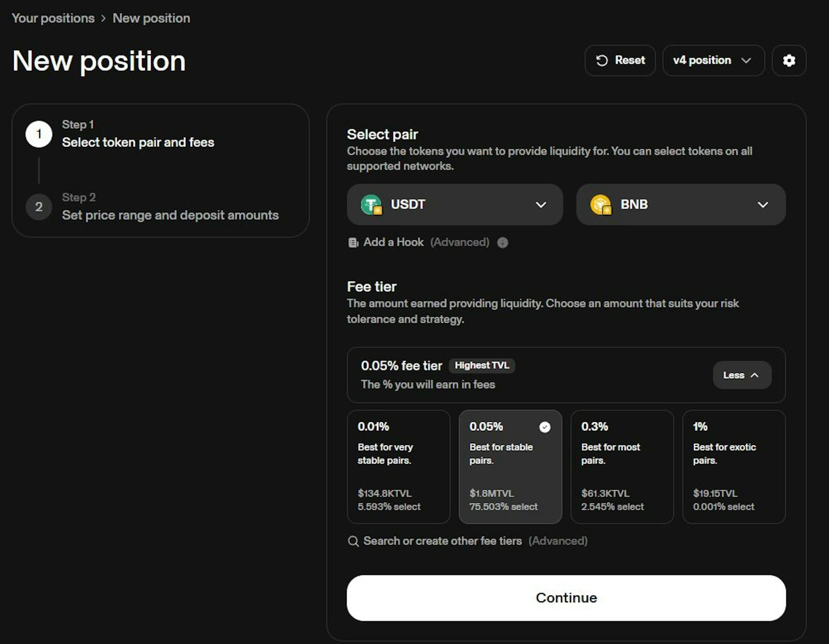Open the v4 position version dropdown
Viewport: 829px width, 644px height.
713,61
